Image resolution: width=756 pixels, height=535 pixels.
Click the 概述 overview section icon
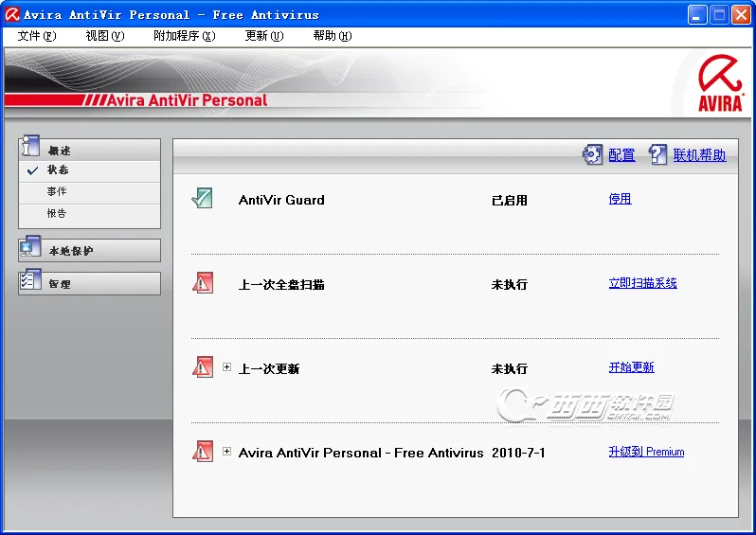tap(30, 148)
